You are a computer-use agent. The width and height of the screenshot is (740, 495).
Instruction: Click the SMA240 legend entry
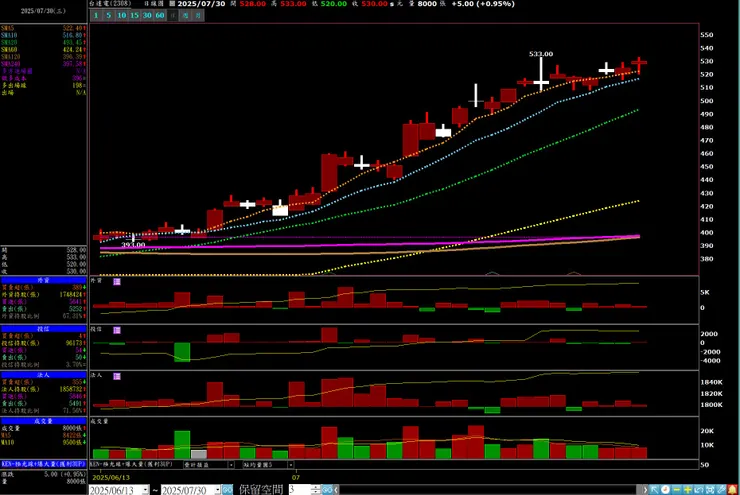click(x=43, y=64)
